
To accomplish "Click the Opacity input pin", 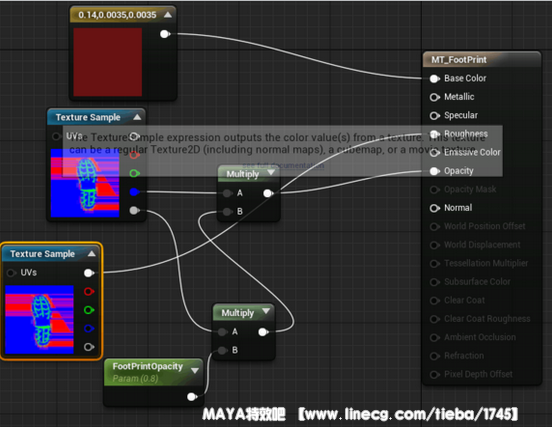I will click(434, 171).
